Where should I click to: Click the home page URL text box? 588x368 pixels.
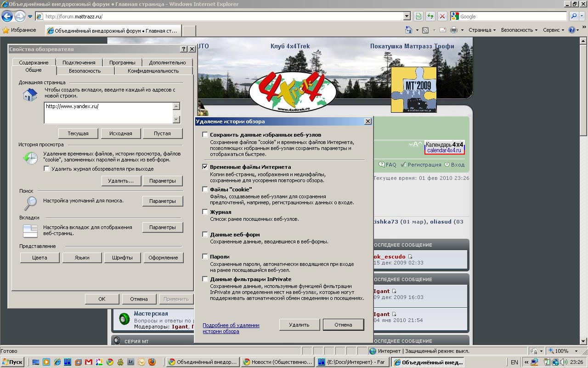tap(108, 112)
